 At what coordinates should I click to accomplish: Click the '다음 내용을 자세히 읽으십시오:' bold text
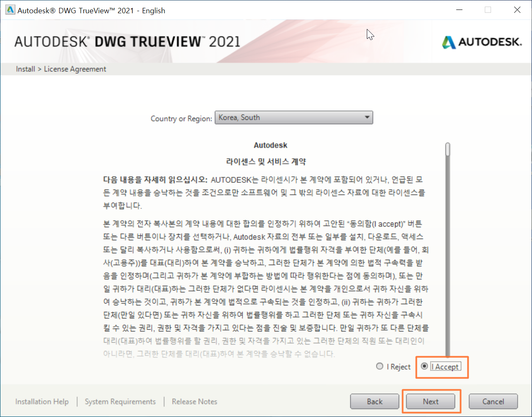click(x=155, y=180)
